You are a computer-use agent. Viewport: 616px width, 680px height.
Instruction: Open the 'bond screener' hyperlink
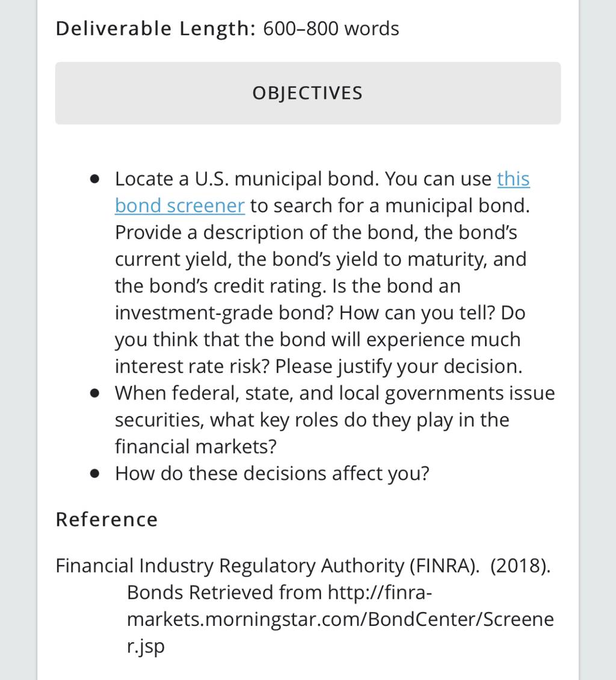[x=179, y=206]
